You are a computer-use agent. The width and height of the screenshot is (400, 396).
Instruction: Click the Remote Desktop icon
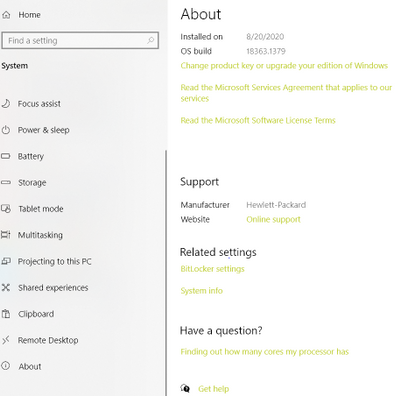pyautogui.click(x=6, y=340)
